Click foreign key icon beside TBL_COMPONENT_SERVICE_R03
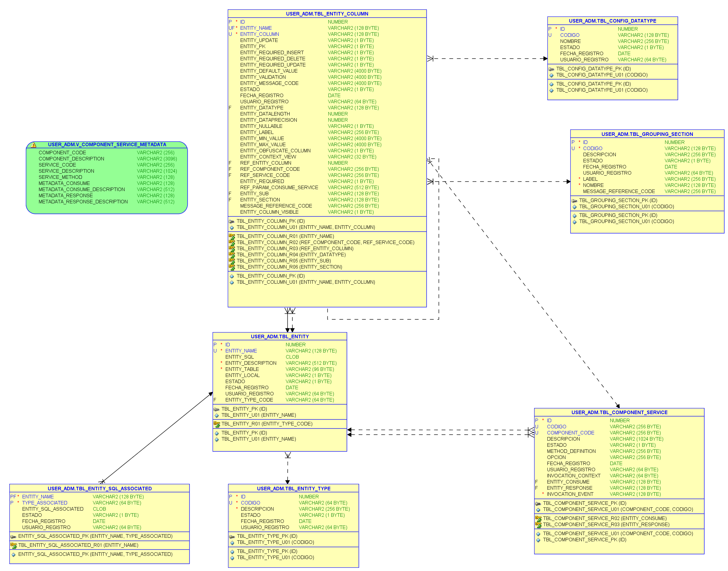728x571 pixels. point(538,525)
